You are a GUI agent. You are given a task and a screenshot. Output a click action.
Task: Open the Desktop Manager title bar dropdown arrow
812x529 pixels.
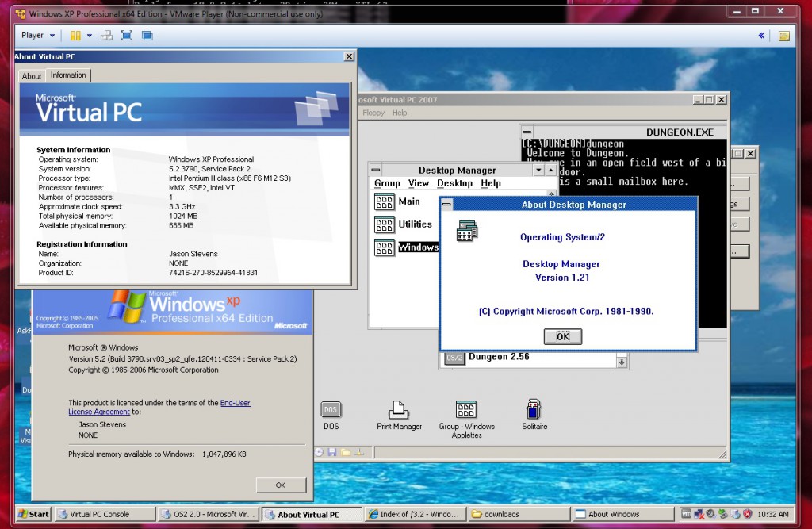(x=538, y=170)
